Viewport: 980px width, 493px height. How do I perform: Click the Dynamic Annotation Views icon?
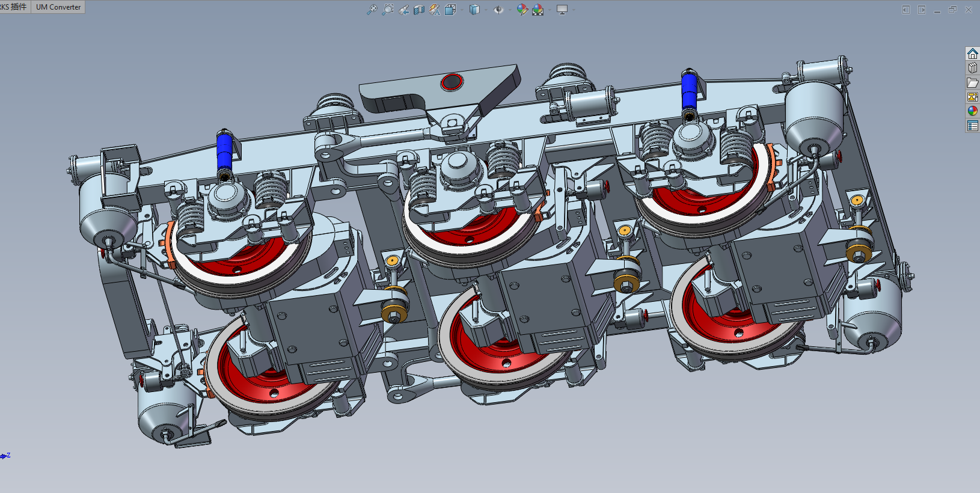click(435, 10)
